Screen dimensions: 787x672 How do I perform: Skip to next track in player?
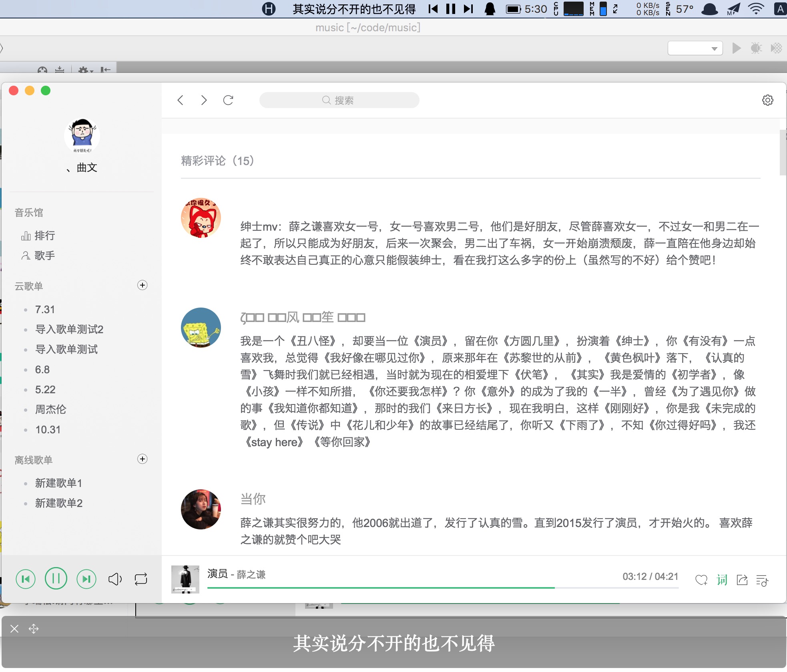(86, 579)
